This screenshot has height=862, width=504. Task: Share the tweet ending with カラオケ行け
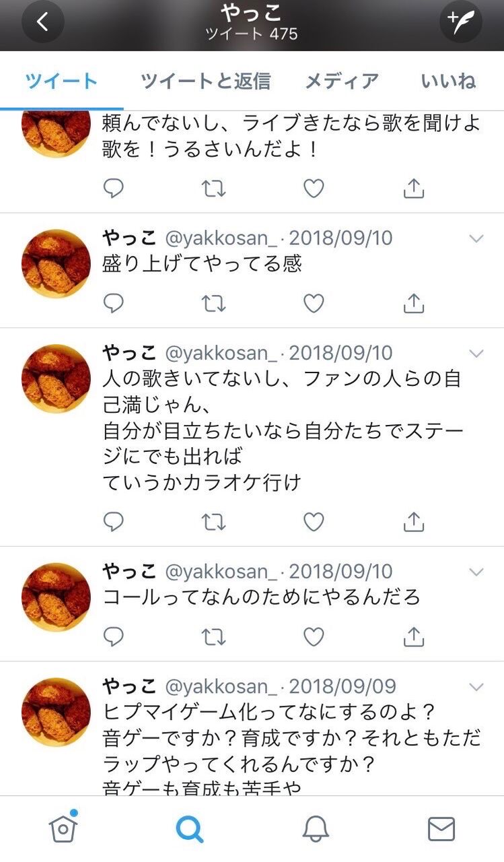tap(414, 521)
